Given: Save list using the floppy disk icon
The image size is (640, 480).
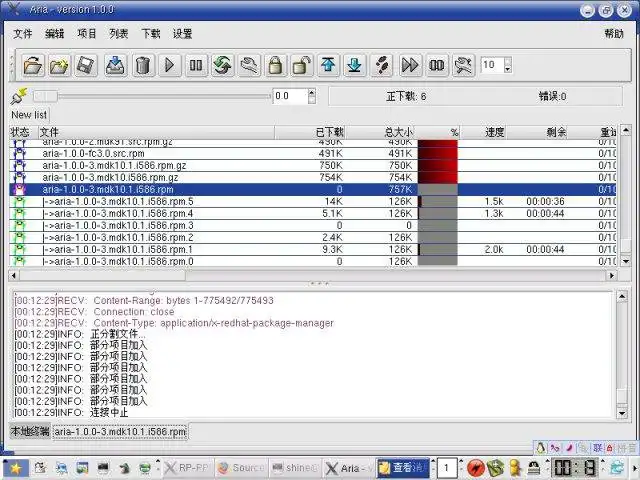Looking at the screenshot, I should point(85,65).
